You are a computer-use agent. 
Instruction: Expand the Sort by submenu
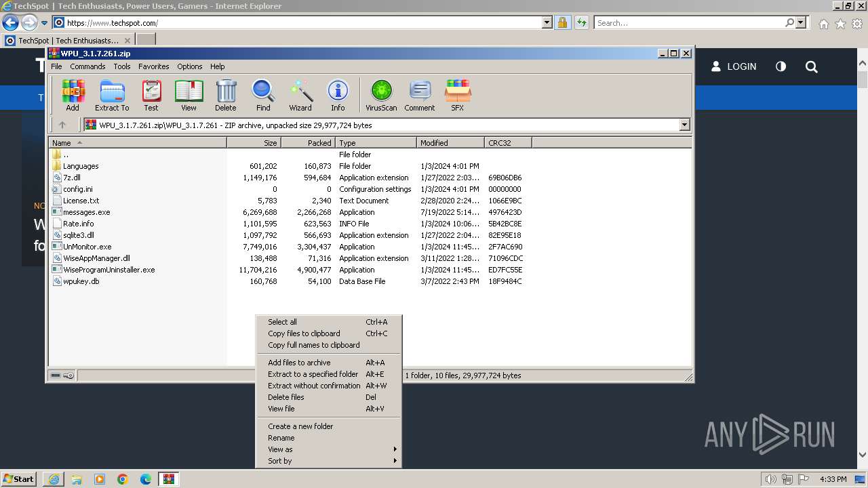point(329,461)
